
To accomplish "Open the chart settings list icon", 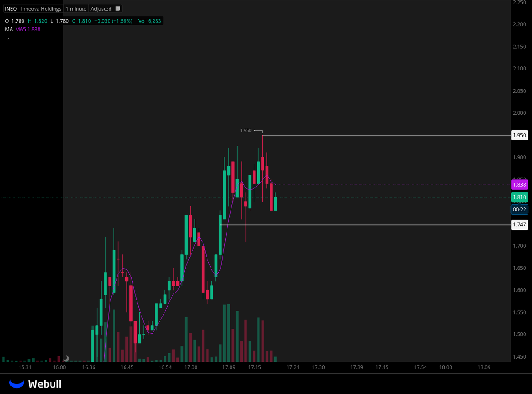I will click(117, 9).
